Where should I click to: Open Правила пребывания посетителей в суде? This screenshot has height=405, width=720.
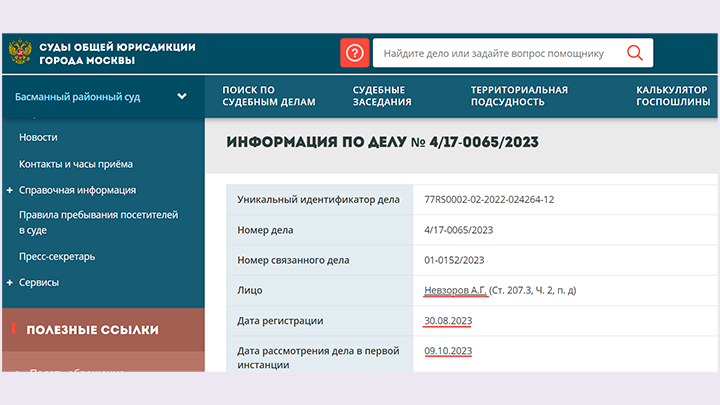coord(98,222)
